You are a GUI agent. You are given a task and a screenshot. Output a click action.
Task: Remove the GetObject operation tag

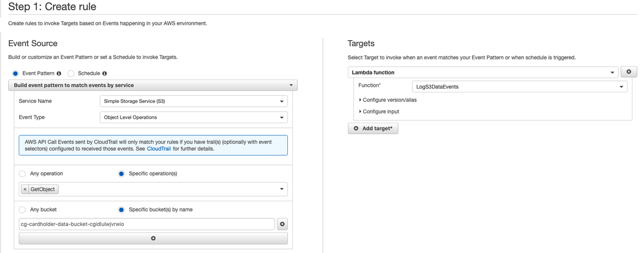coord(25,189)
